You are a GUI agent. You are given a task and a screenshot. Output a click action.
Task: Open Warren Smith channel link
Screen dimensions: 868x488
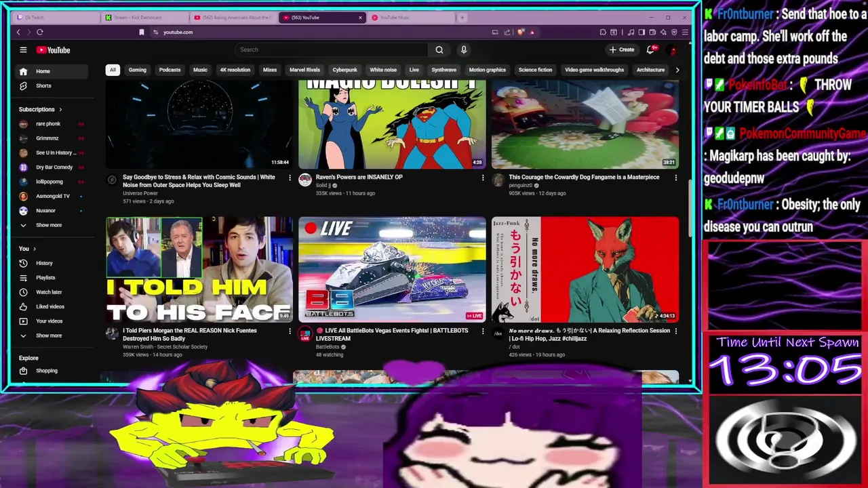[165, 347]
